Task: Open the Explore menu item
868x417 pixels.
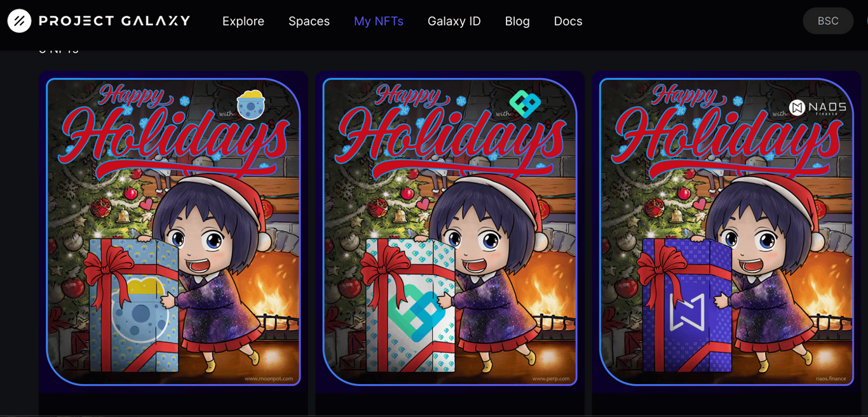Action: [243, 21]
